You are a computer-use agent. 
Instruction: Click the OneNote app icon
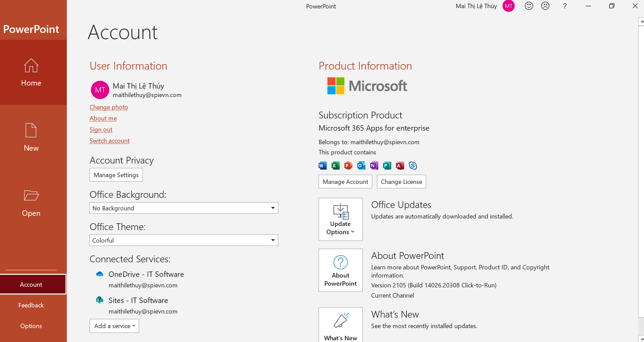click(374, 166)
